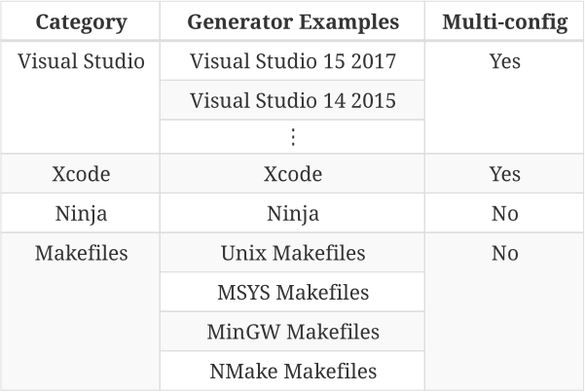Click the Category column header

pos(83,21)
